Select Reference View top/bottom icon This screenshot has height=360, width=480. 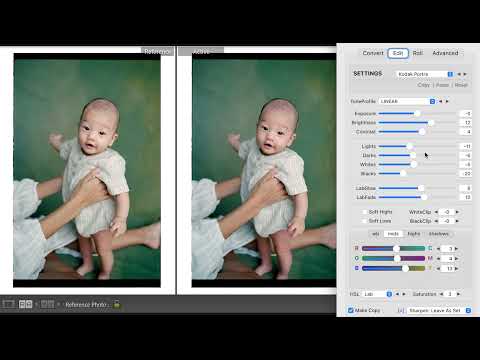pyautogui.click(x=47, y=304)
